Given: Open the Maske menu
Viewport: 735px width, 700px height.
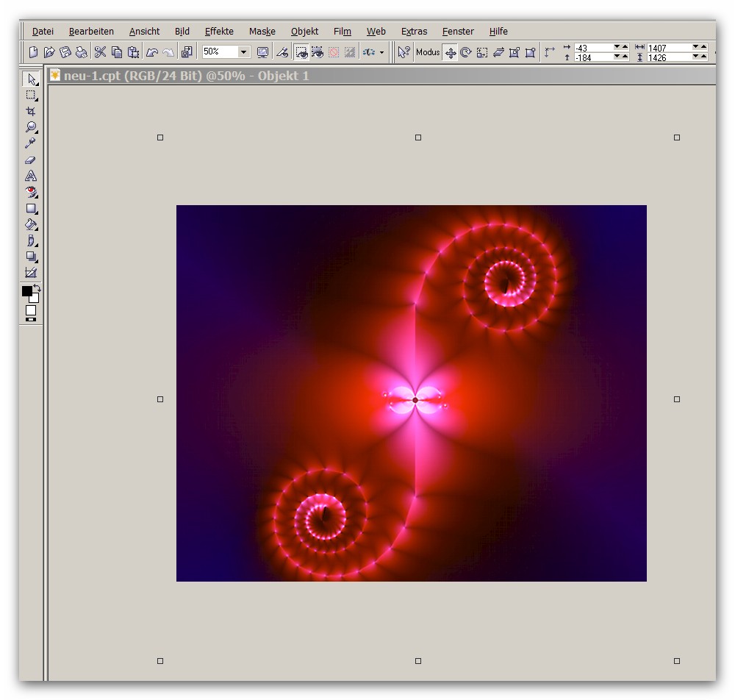Looking at the screenshot, I should point(262,32).
